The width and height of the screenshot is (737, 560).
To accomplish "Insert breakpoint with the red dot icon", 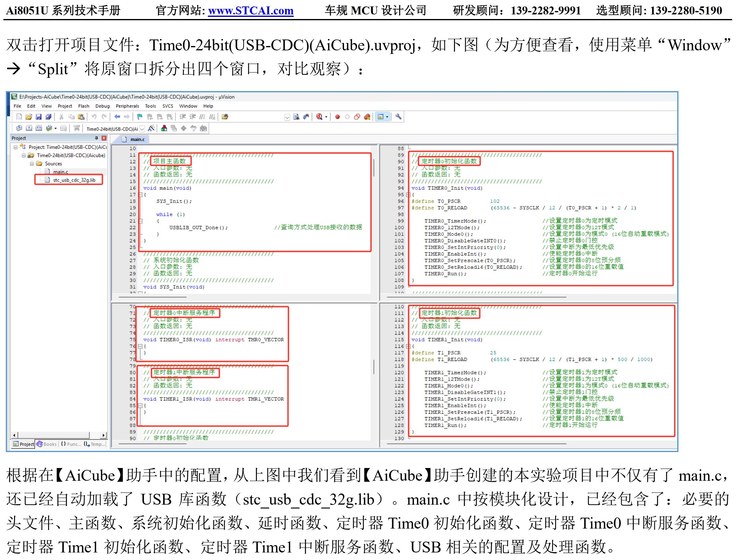I will (x=337, y=117).
